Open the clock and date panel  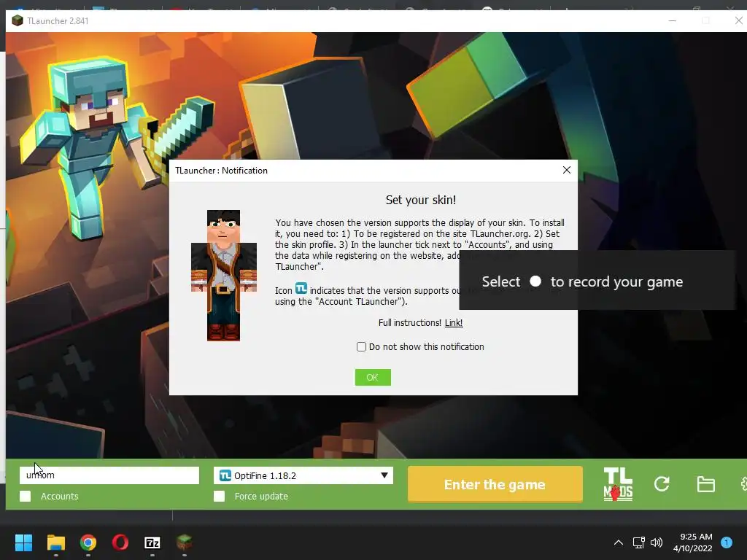pyautogui.click(x=693, y=542)
